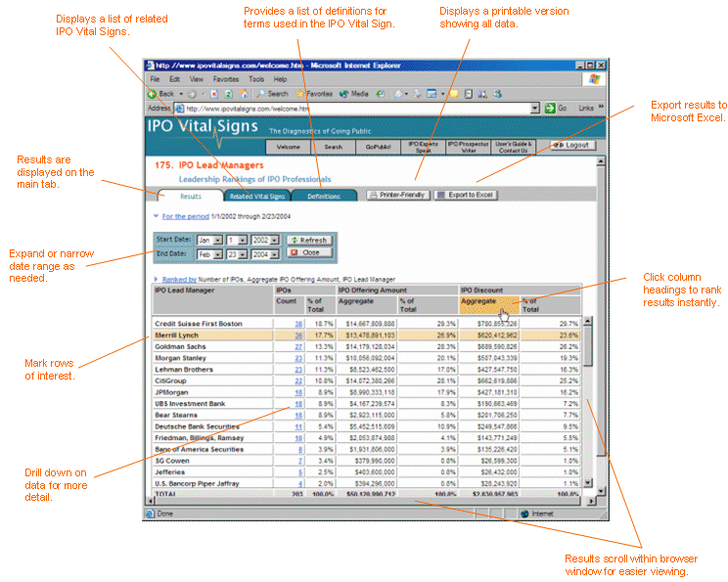Click the Stop loading icon

coord(214,94)
